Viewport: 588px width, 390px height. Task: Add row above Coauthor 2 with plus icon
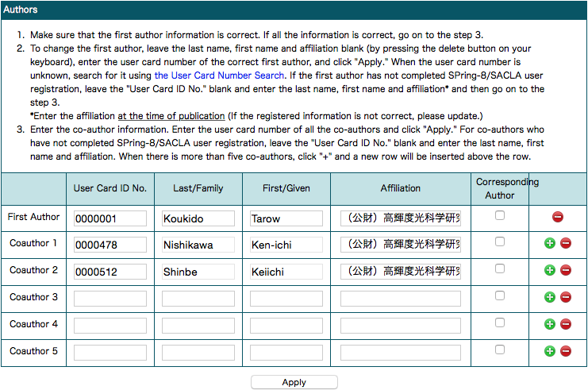(x=549, y=271)
